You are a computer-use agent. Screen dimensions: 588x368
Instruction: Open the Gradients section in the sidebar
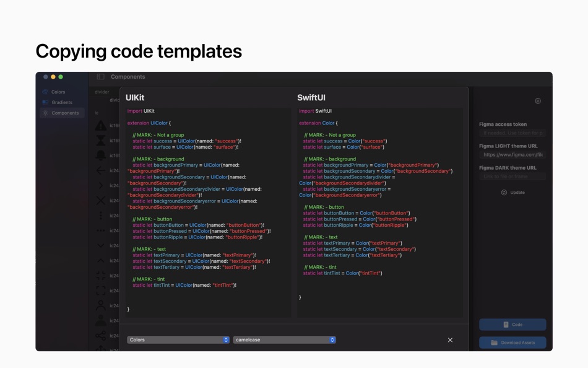pos(62,102)
